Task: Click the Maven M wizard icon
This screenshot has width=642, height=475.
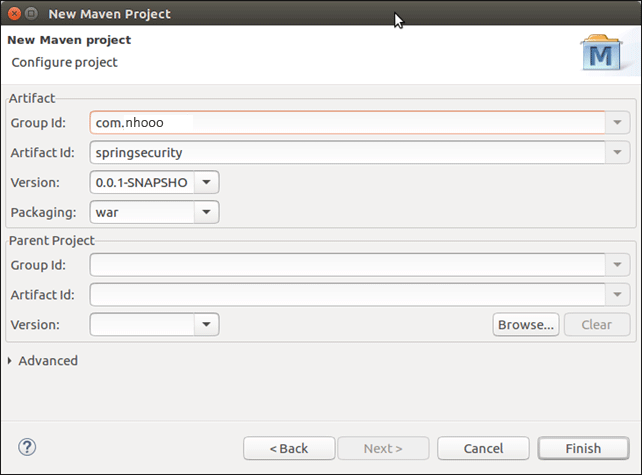Action: 602,54
